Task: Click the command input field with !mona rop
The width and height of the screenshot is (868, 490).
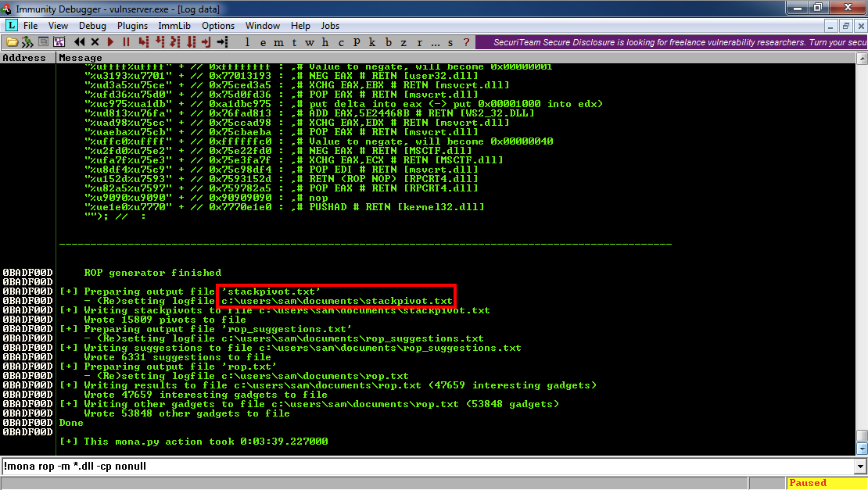Action: click(428, 467)
